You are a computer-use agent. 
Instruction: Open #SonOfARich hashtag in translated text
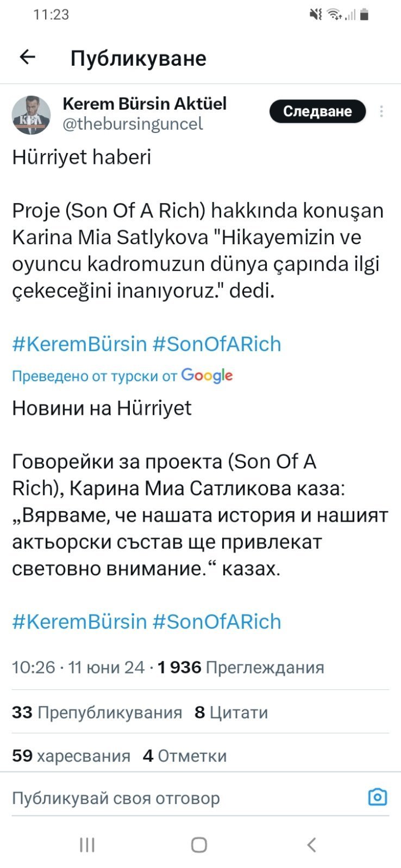click(x=217, y=622)
